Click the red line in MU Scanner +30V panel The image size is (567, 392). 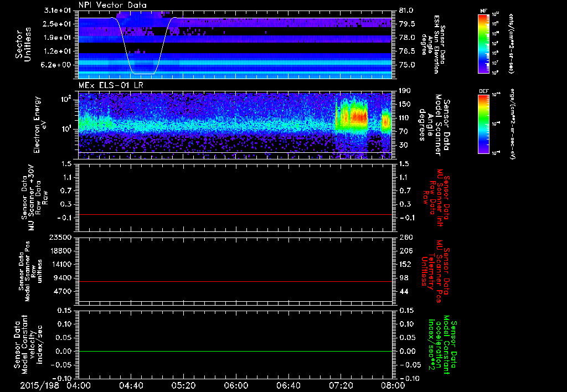235,214
